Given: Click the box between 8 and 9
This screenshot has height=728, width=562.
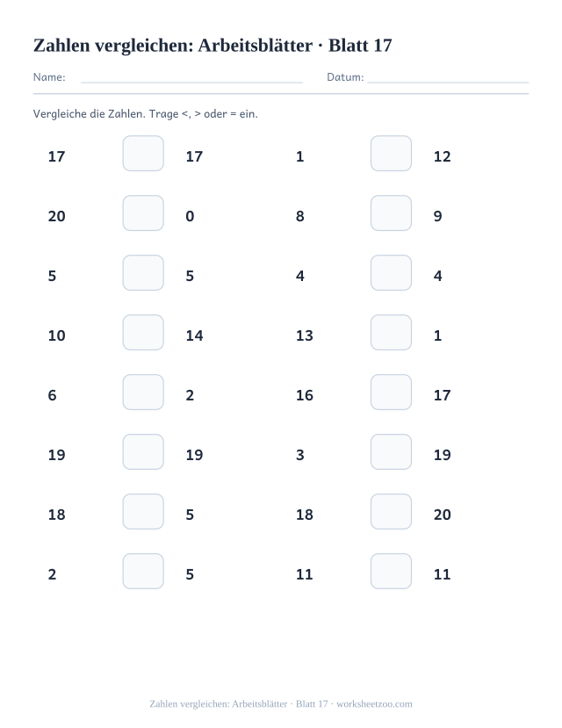Looking at the screenshot, I should (x=391, y=213).
